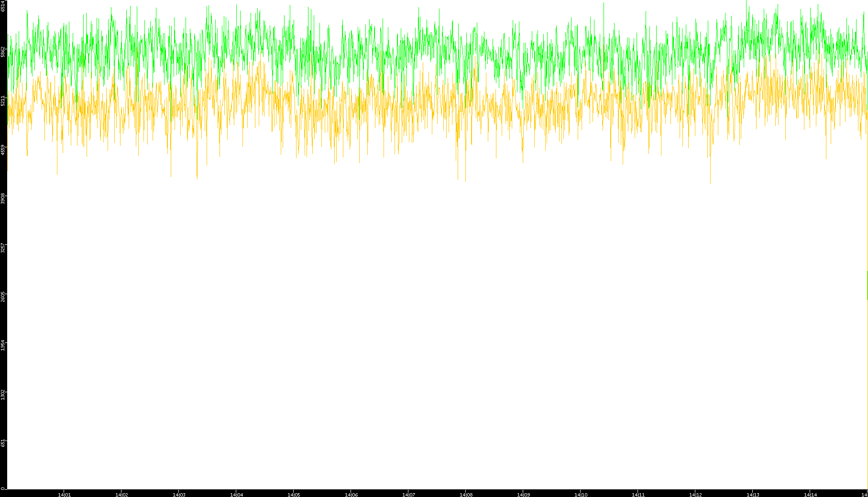The width and height of the screenshot is (868, 497).
Task: Click the 14:05 time axis label
Action: tap(294, 495)
